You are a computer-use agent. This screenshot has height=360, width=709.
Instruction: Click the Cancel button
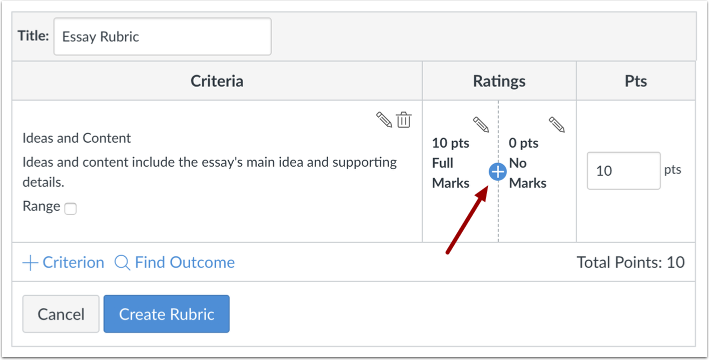click(61, 314)
